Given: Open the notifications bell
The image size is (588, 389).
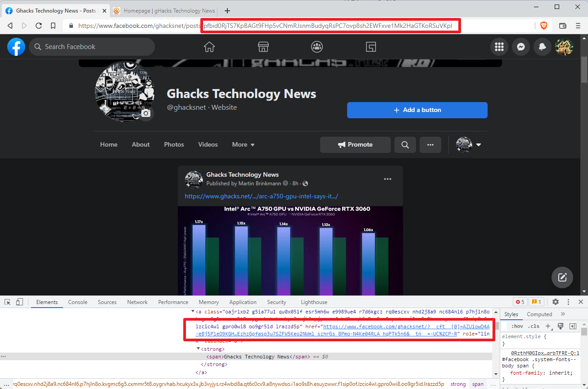Looking at the screenshot, I should point(542,46).
